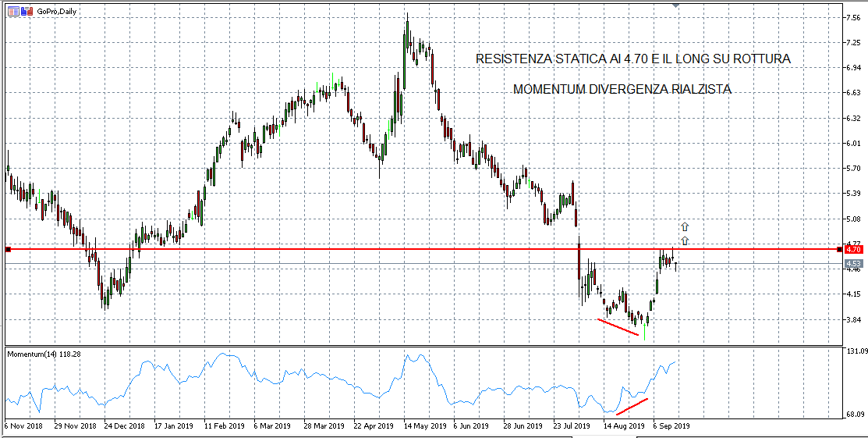
Task: Select the 'MOMENTUM DIVERGENZA RIALZISTA' text label
Action: [x=622, y=90]
